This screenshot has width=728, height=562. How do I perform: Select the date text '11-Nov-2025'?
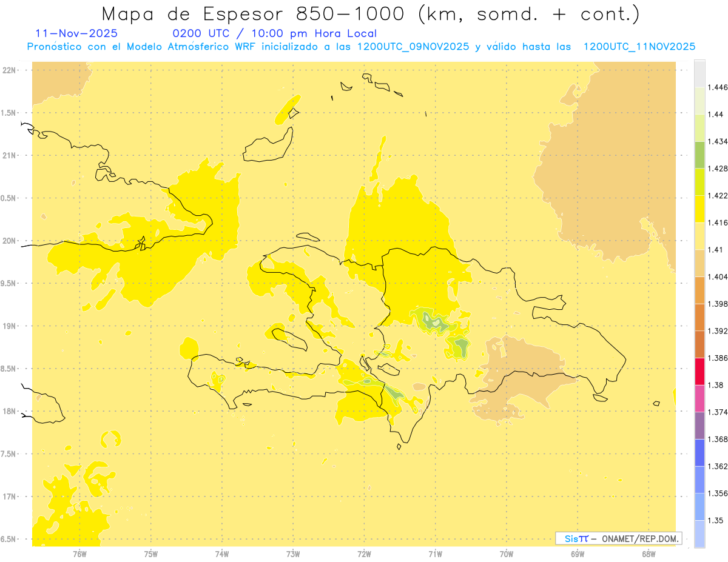pyautogui.click(x=77, y=33)
